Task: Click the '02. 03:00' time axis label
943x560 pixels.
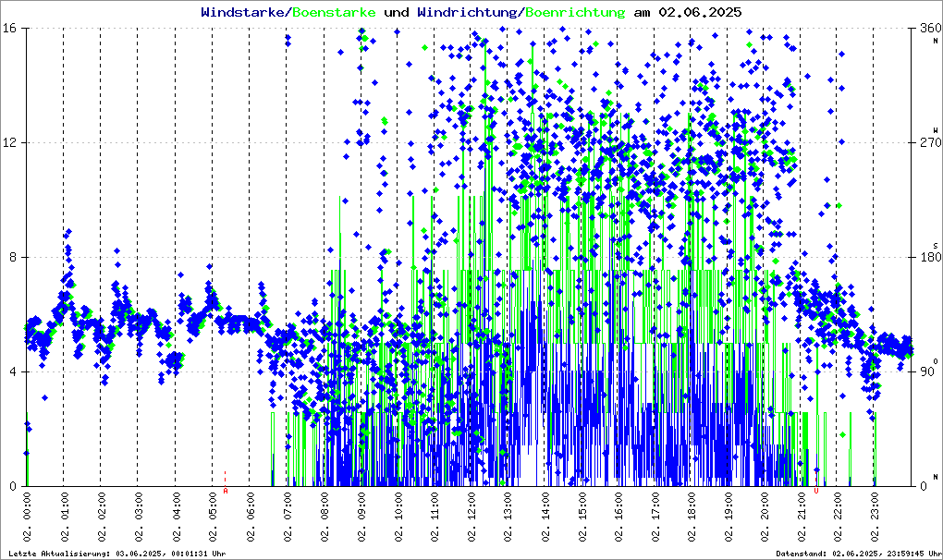Action: pyautogui.click(x=138, y=517)
